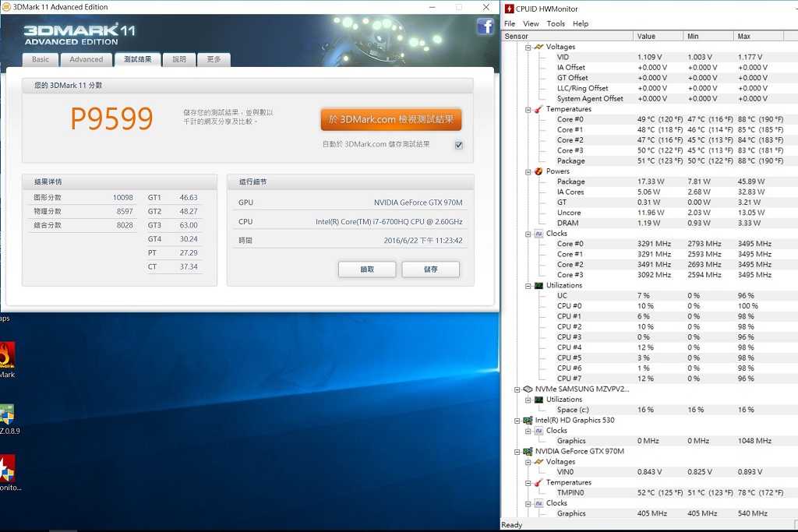
Task: Collapse the Intel(R) HD Graphics 530 node
Action: 517,421
